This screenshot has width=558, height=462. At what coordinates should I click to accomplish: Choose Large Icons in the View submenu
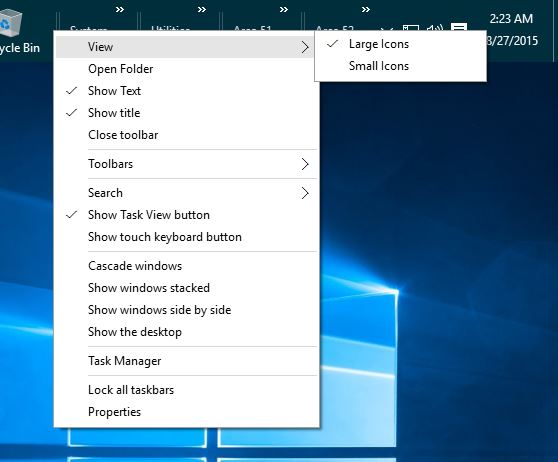click(x=401, y=44)
